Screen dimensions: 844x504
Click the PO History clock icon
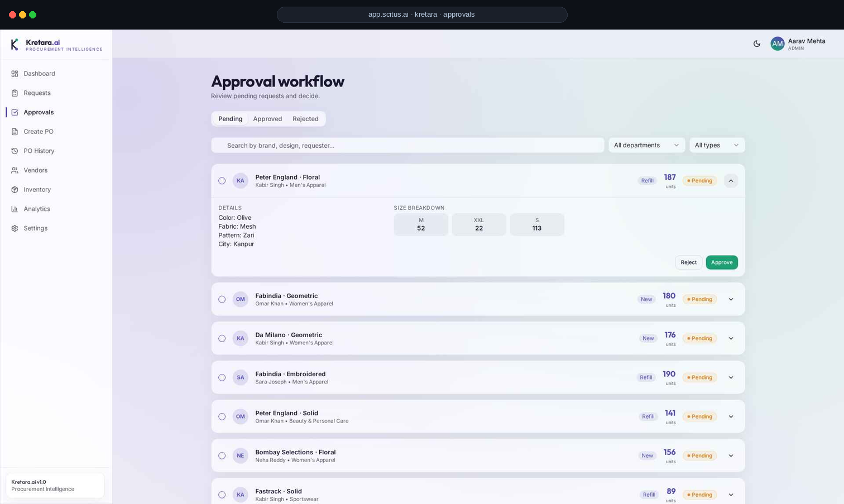pos(15,151)
